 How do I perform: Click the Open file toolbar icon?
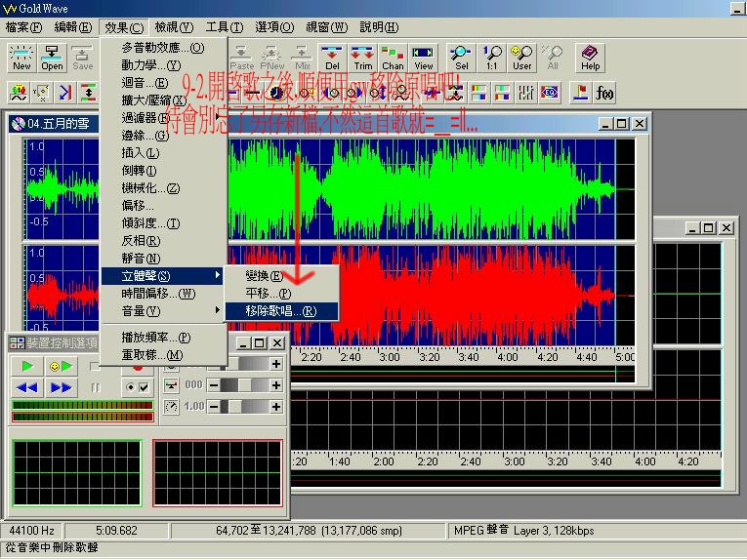click(53, 58)
